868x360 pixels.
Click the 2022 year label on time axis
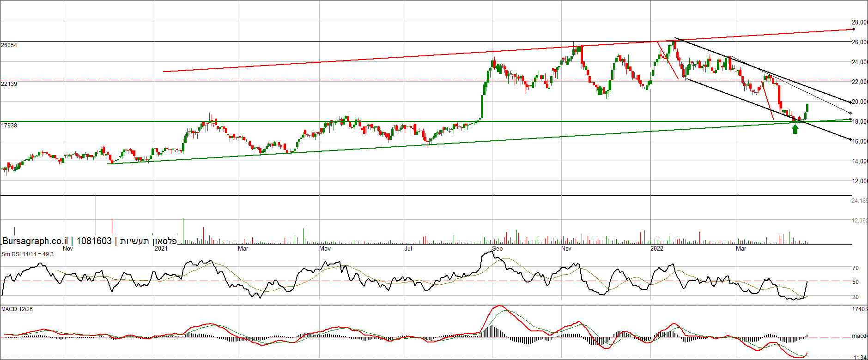pos(657,249)
